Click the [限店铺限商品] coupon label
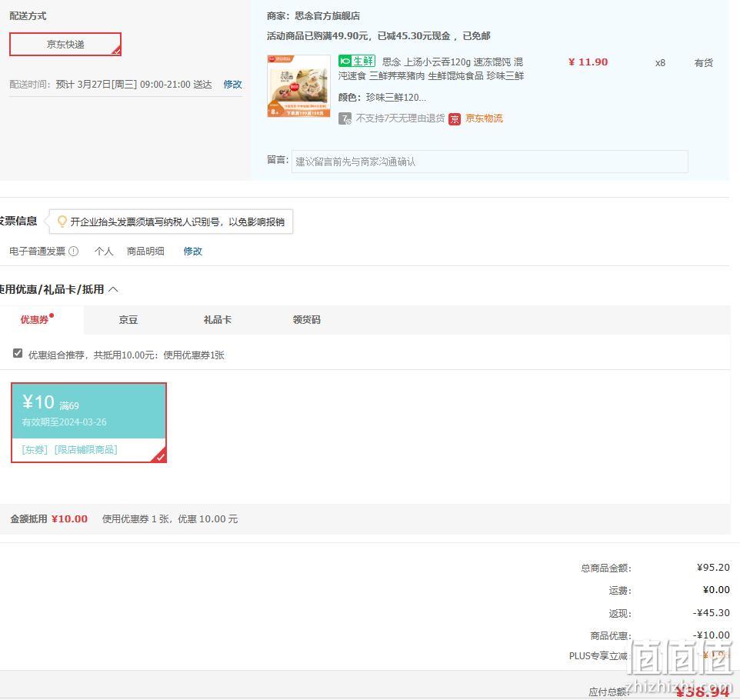Viewport: 740px width, 700px height. coord(86,450)
